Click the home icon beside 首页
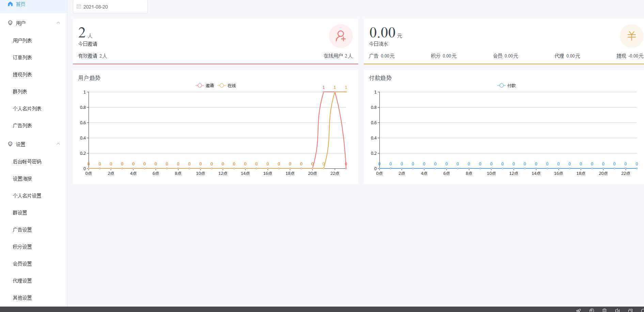 10,4
